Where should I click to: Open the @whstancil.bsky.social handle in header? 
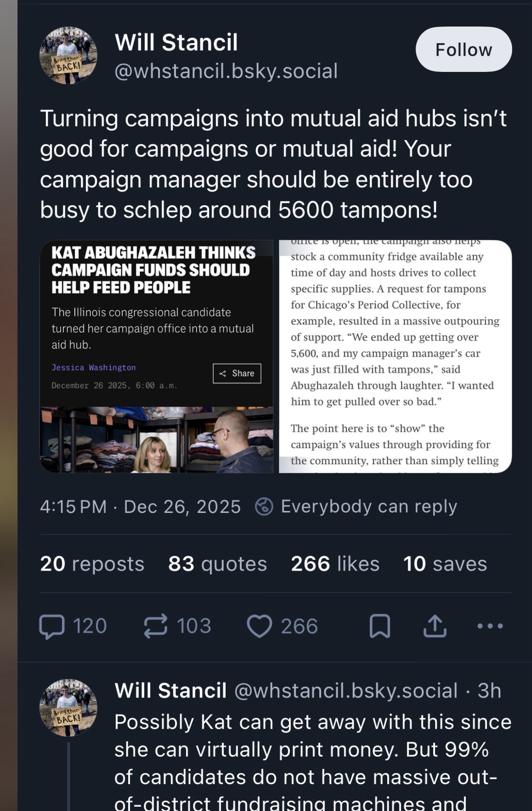(x=226, y=71)
